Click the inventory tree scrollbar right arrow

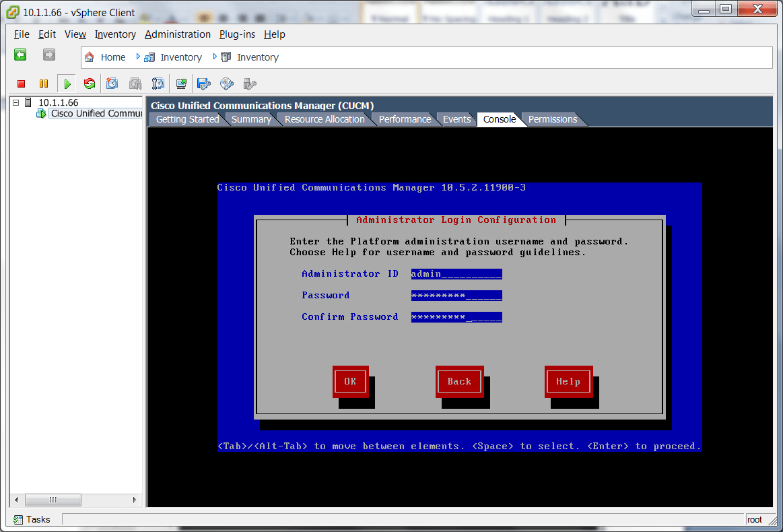(x=135, y=500)
